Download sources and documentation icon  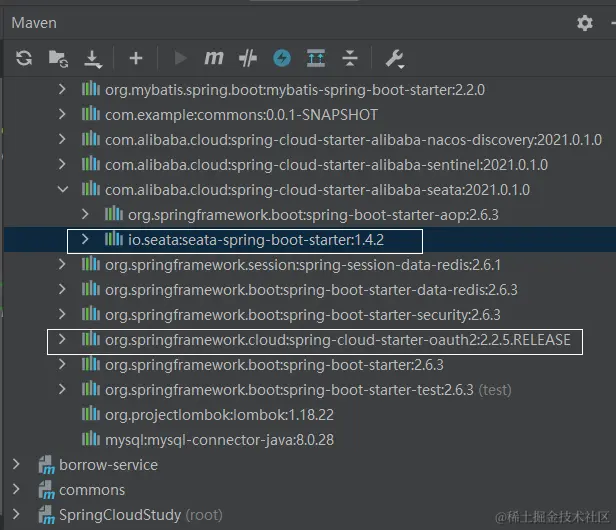click(93, 59)
